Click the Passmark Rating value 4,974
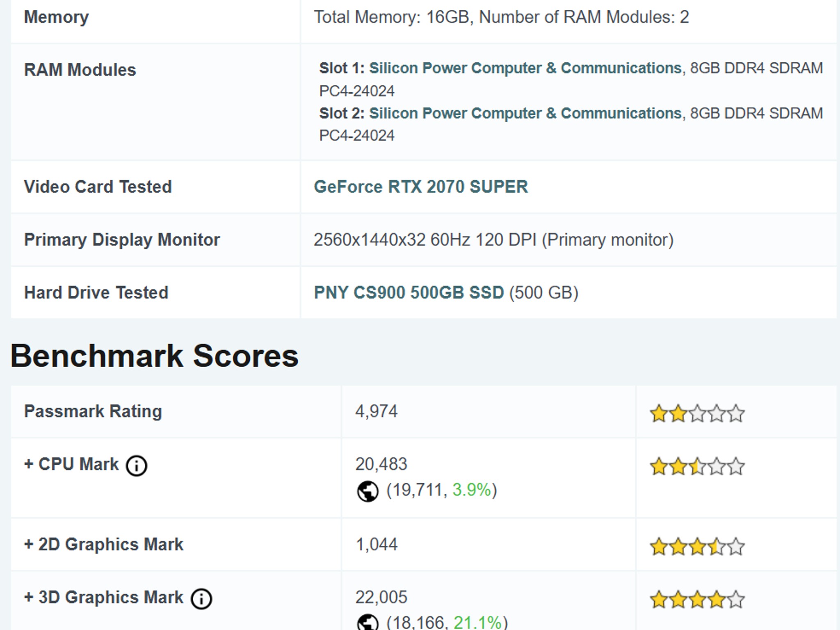The width and height of the screenshot is (840, 630). 377,411
